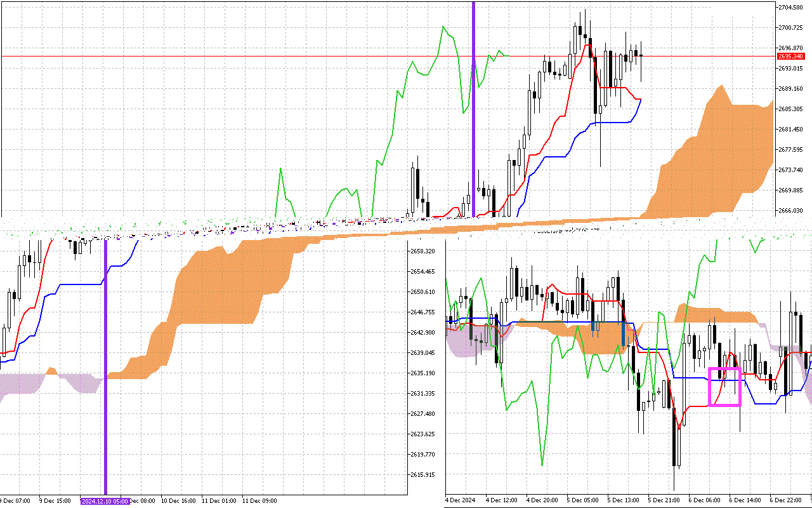Select the purple vertical line in the upper chart

pos(473,109)
